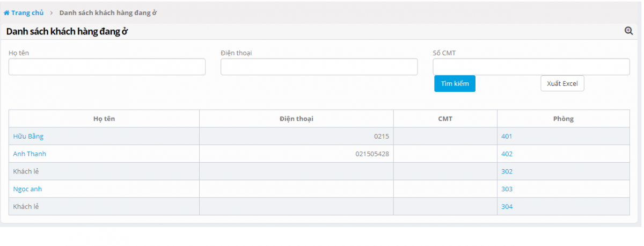
Task: Select the Ngọc anh customer link
Action: (x=27, y=189)
